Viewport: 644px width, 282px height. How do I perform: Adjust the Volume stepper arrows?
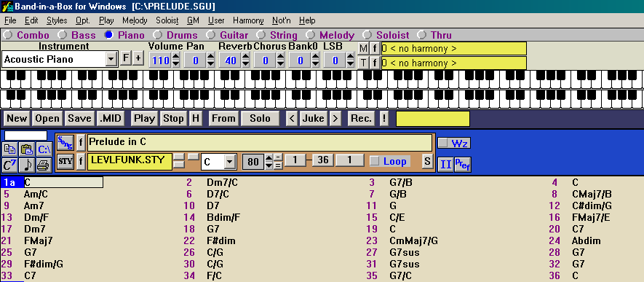tap(175, 60)
